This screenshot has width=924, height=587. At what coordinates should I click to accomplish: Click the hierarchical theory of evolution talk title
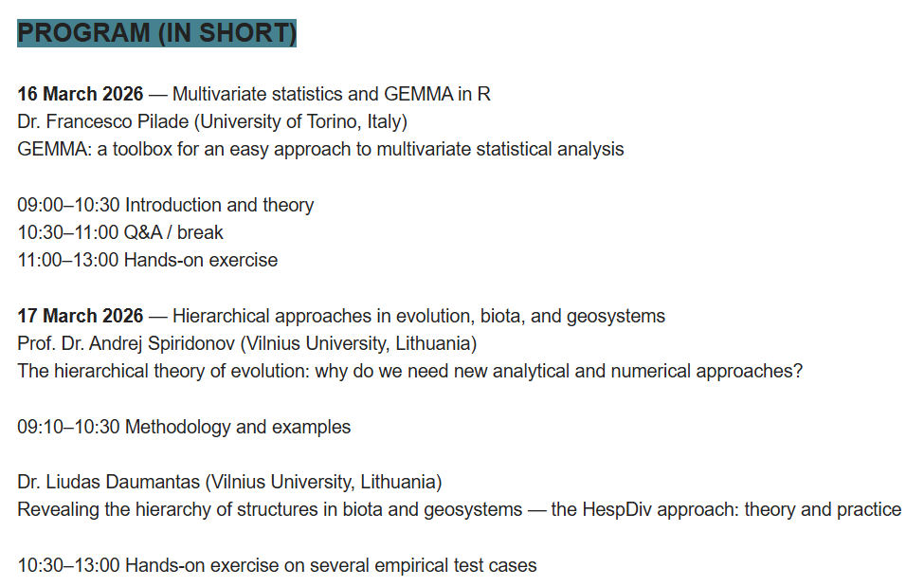[409, 371]
